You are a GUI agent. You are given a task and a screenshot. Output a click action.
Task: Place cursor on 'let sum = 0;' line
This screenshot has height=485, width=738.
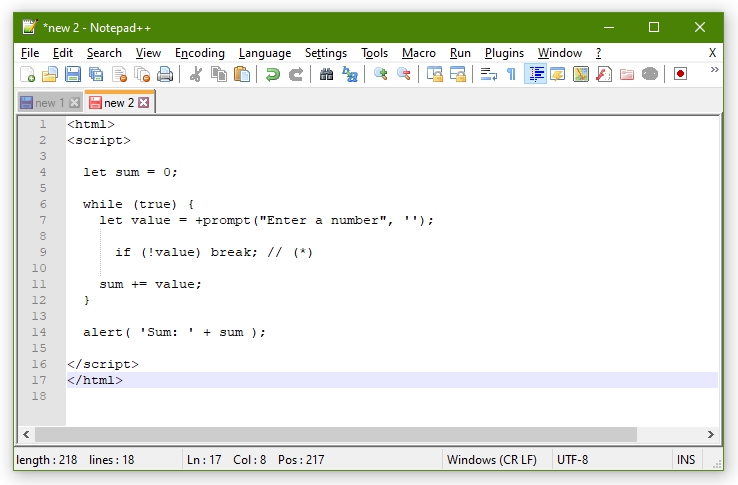tap(130, 172)
